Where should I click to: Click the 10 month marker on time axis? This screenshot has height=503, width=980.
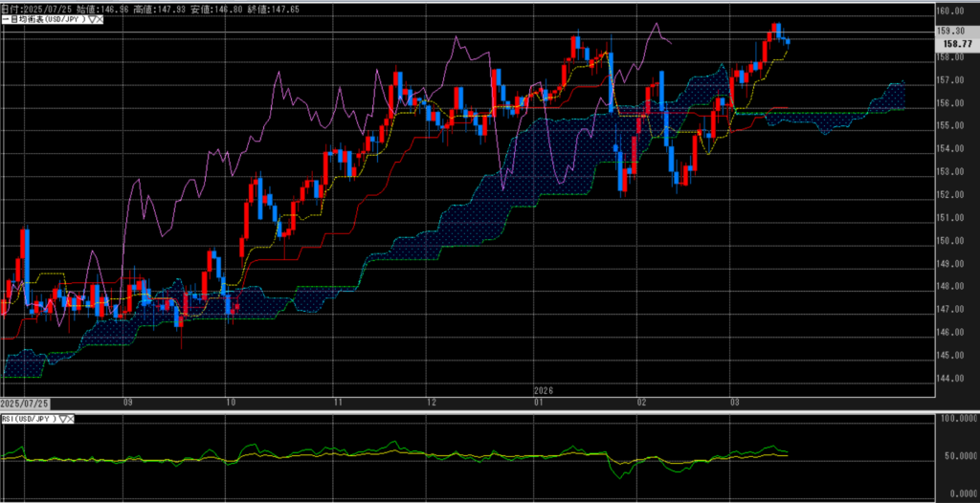click(x=228, y=404)
